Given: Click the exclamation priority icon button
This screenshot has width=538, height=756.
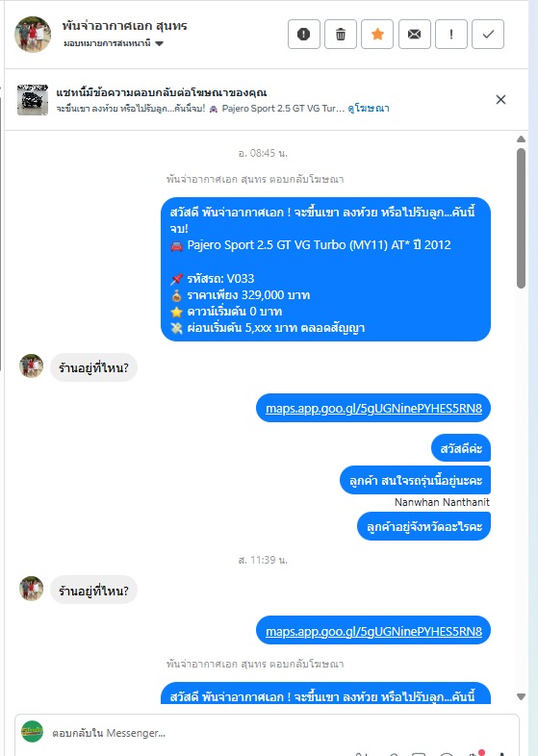Looking at the screenshot, I should tap(451, 35).
